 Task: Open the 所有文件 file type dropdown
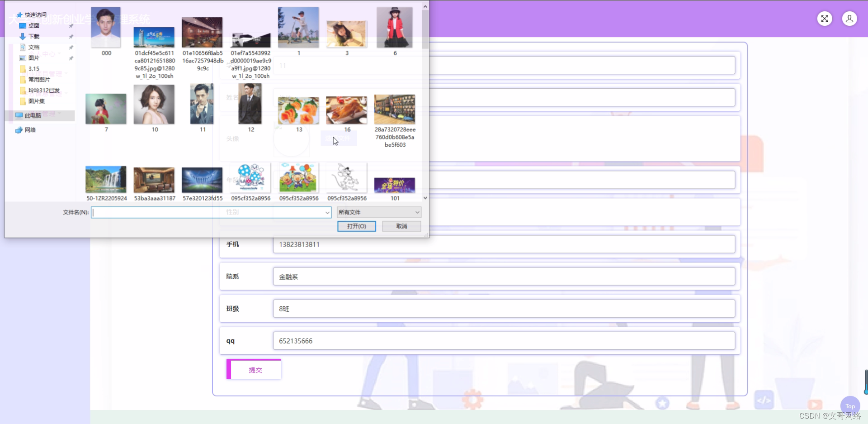379,212
